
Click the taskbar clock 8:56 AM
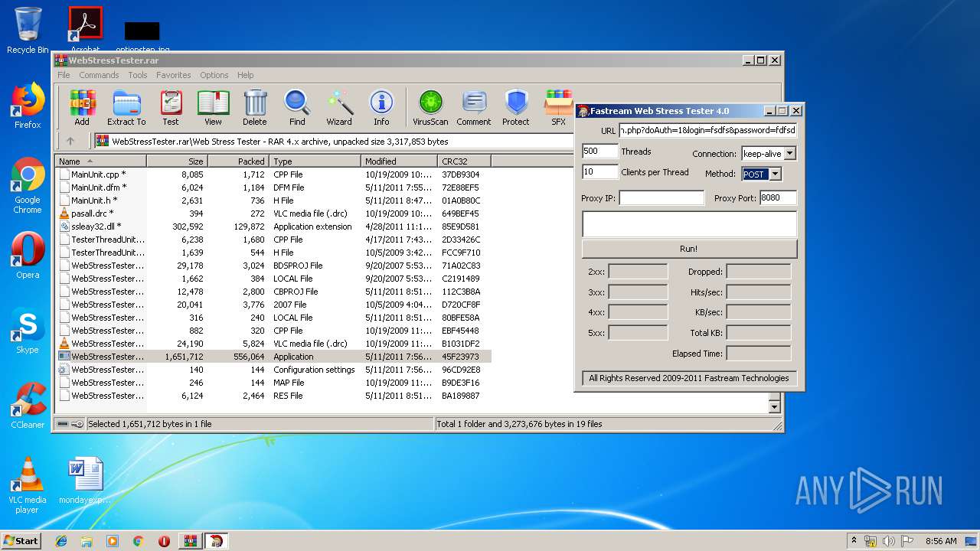[x=941, y=541]
